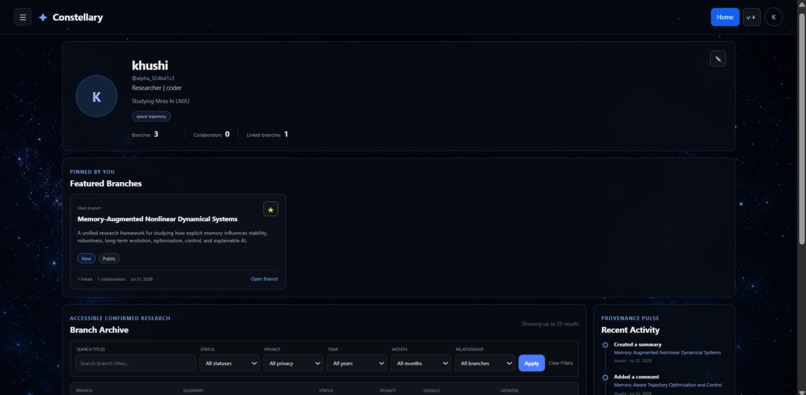Click the SIGNALS column header
Viewport: 806px width, 395px height.
click(x=432, y=391)
